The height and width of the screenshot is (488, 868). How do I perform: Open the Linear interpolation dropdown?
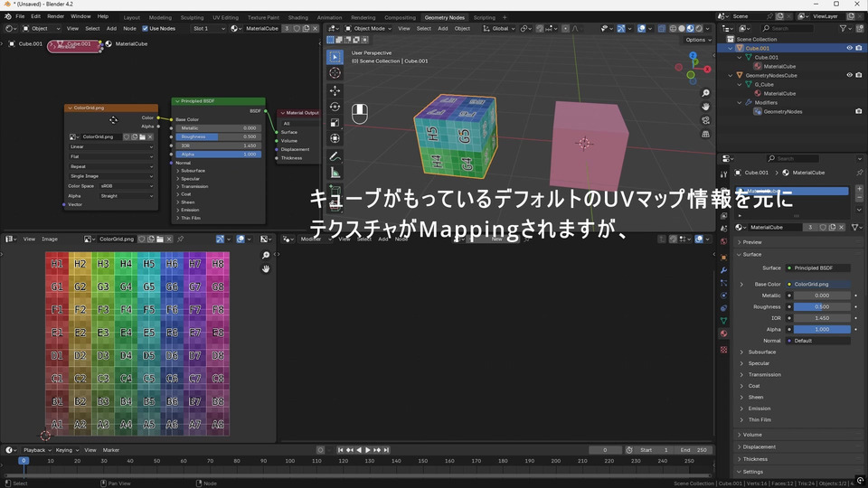click(111, 146)
